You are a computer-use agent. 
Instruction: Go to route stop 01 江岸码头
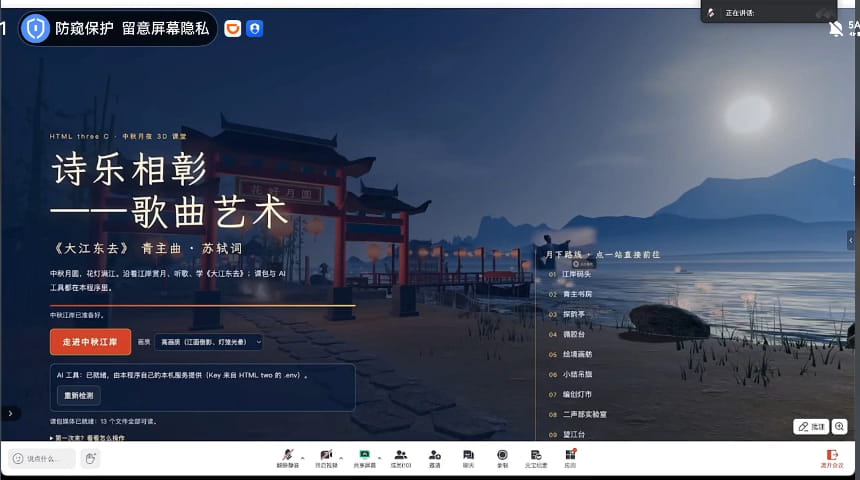(x=570, y=274)
